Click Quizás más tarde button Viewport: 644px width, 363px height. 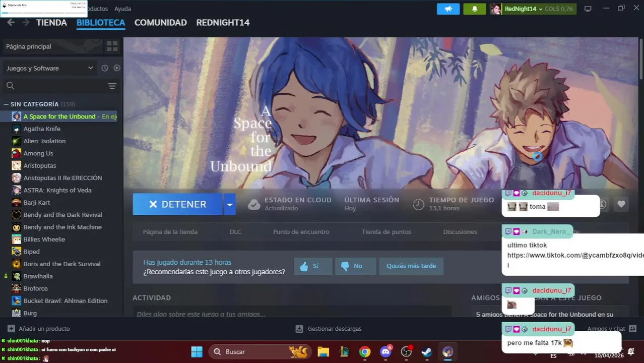(411, 266)
